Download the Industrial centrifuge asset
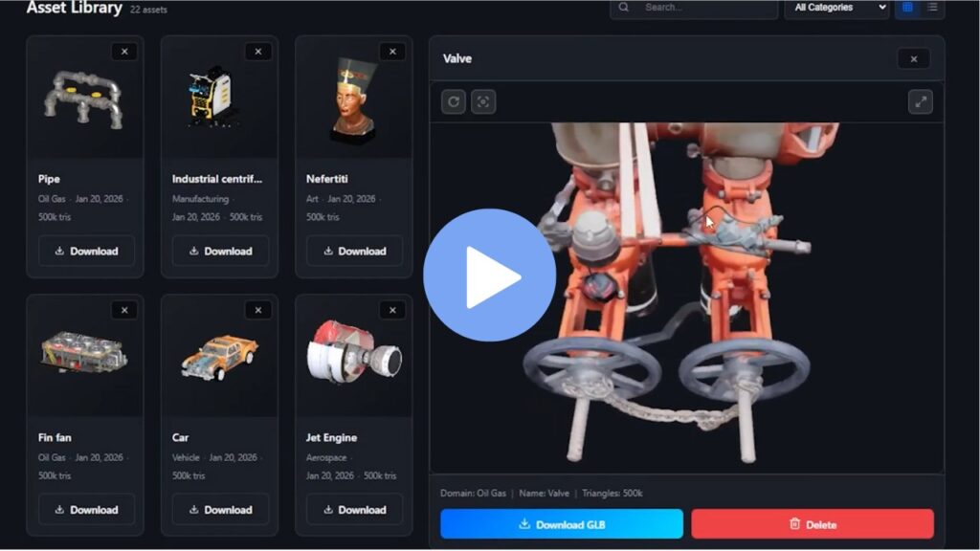The image size is (980, 551). coord(220,252)
